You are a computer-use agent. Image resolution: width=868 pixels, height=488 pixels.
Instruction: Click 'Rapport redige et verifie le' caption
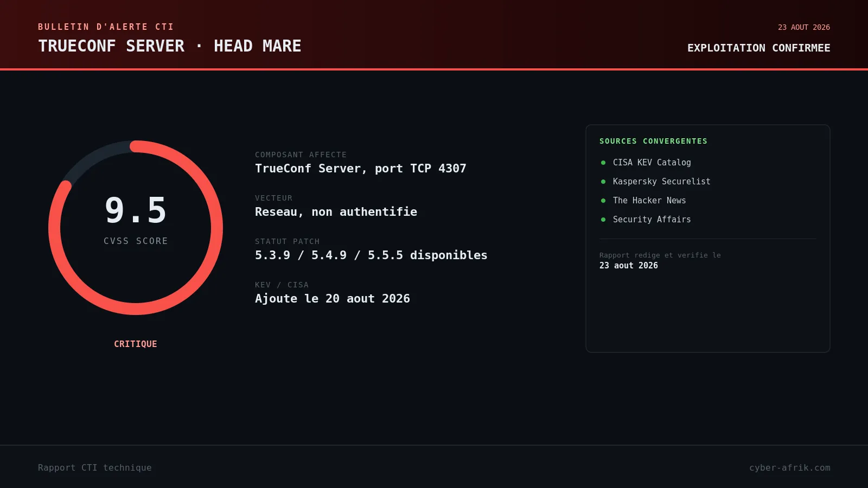pos(660,255)
